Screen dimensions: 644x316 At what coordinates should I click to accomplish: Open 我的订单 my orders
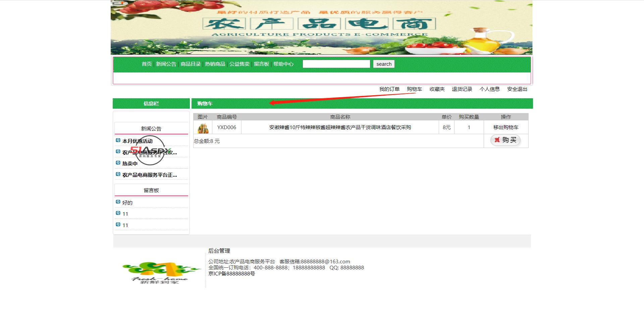click(389, 89)
